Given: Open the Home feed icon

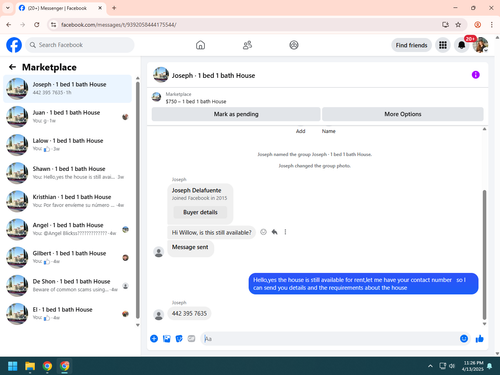Looking at the screenshot, I should (200, 45).
